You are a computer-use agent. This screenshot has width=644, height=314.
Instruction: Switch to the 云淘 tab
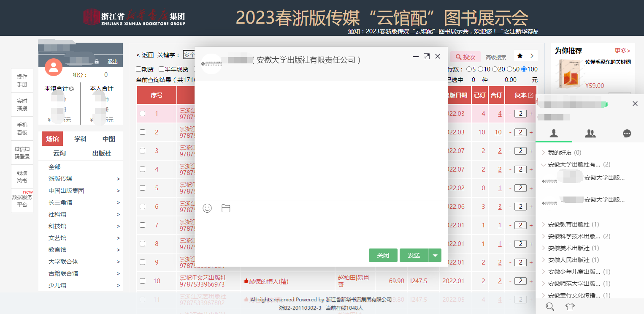(60, 153)
